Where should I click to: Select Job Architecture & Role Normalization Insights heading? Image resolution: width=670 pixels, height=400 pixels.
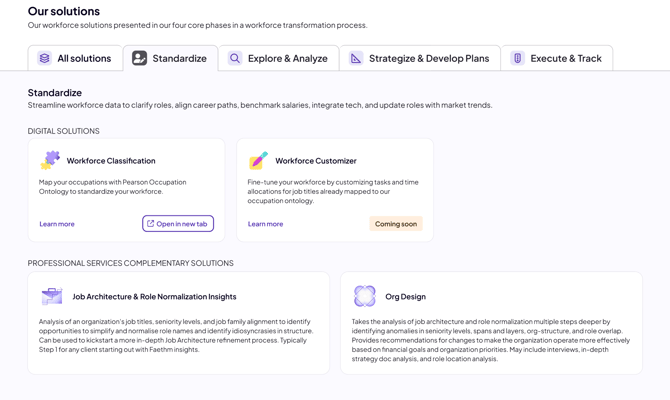(154, 296)
